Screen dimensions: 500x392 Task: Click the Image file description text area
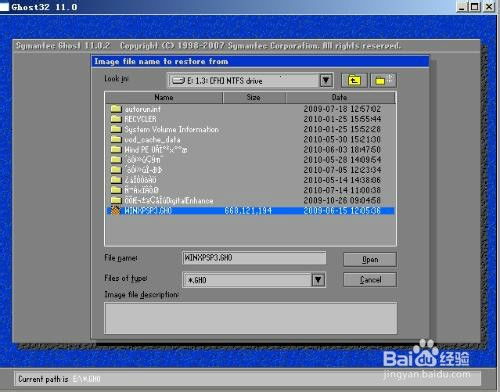point(251,318)
